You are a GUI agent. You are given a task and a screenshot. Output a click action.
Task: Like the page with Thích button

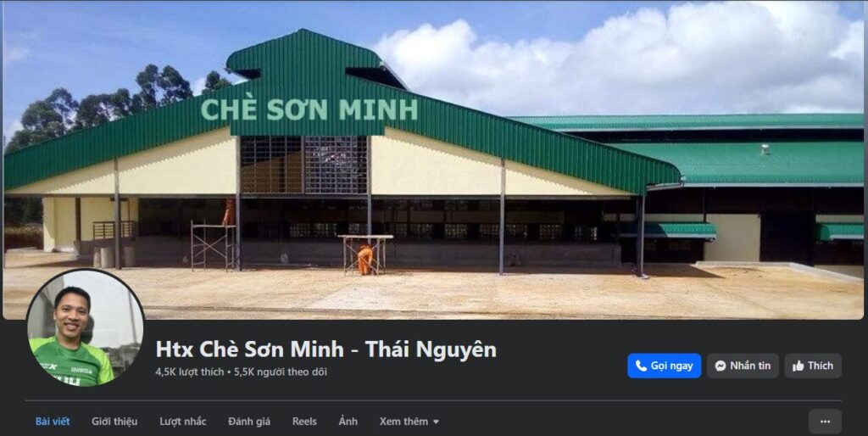point(813,366)
